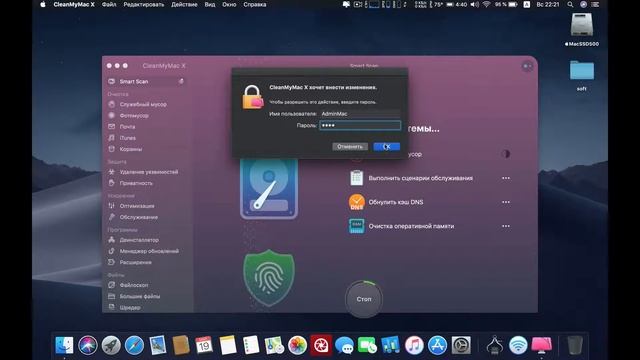
Task: Open Notification Center from menu bar
Action: (596, 4)
